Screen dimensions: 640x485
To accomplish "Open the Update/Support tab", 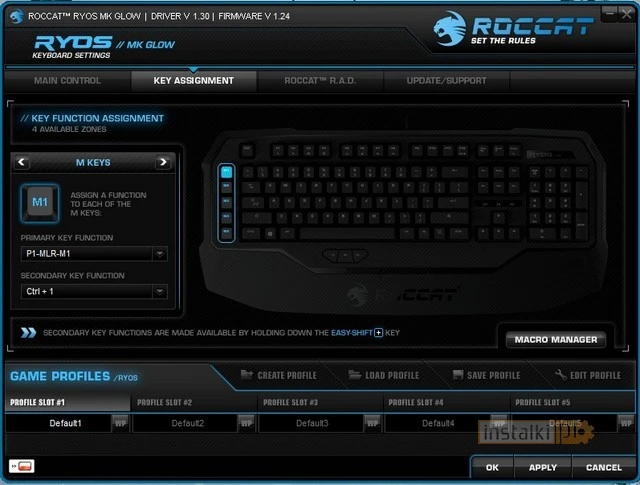I will click(446, 81).
